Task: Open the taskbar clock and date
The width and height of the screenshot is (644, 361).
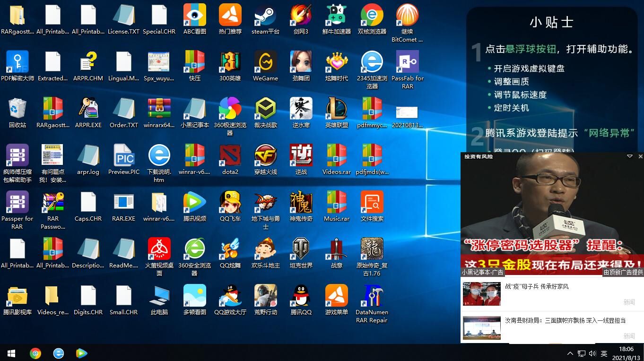Action: pos(626,353)
